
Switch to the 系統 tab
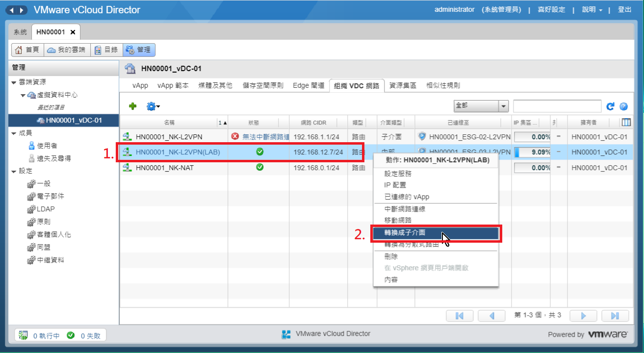coord(20,32)
